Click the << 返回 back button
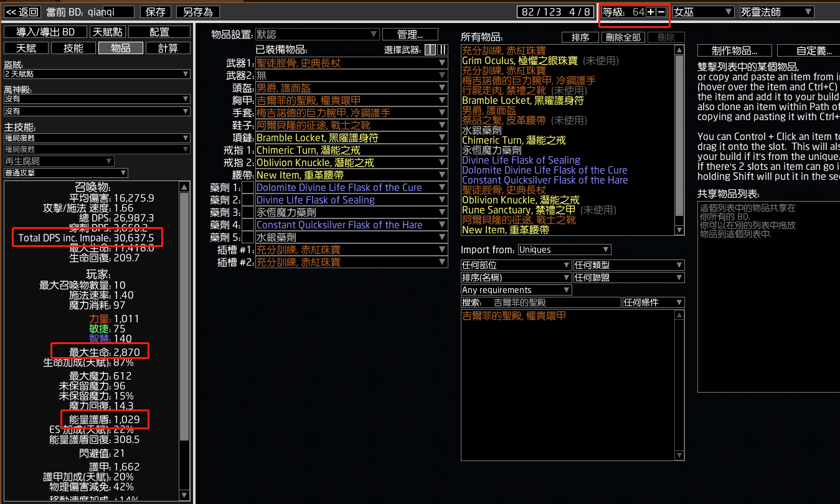The image size is (840, 504). [22, 12]
